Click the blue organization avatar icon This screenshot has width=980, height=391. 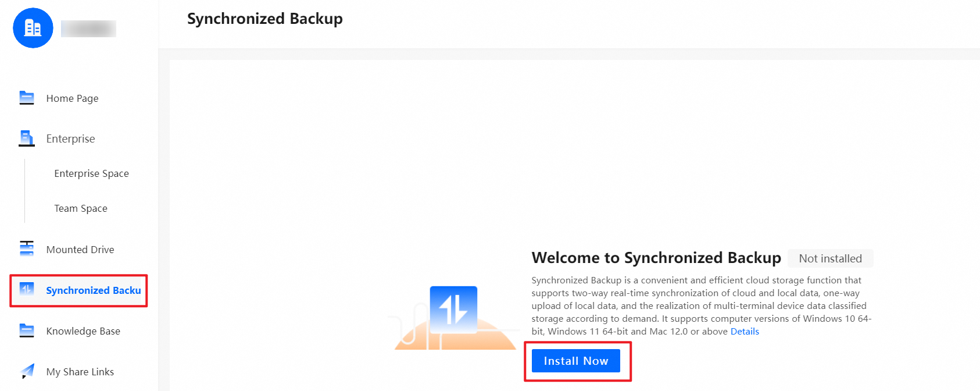pyautogui.click(x=33, y=28)
